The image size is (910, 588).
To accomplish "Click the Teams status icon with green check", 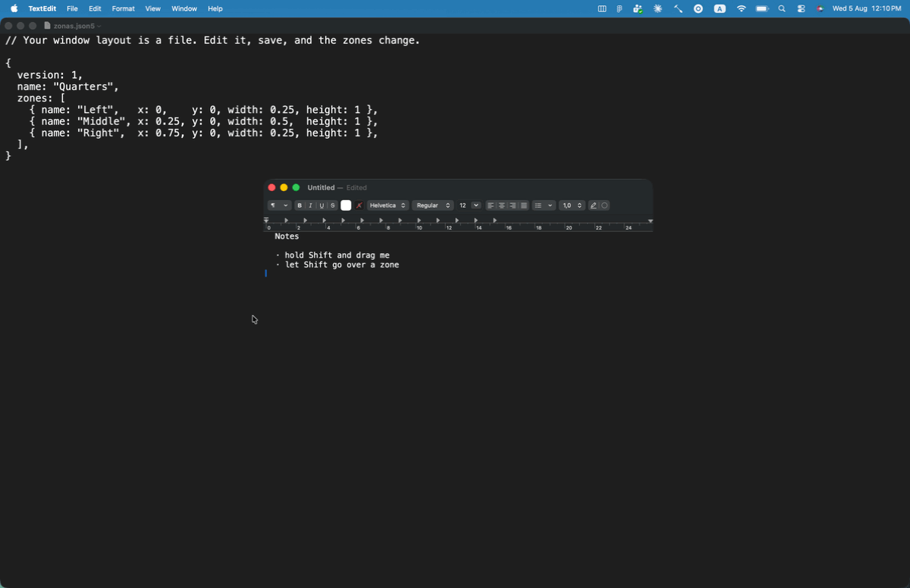I will (x=639, y=9).
